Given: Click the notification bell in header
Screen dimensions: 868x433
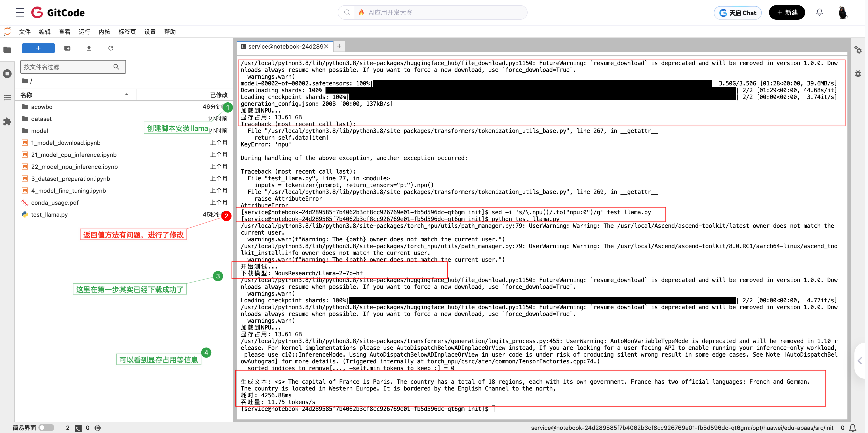Looking at the screenshot, I should pyautogui.click(x=819, y=12).
